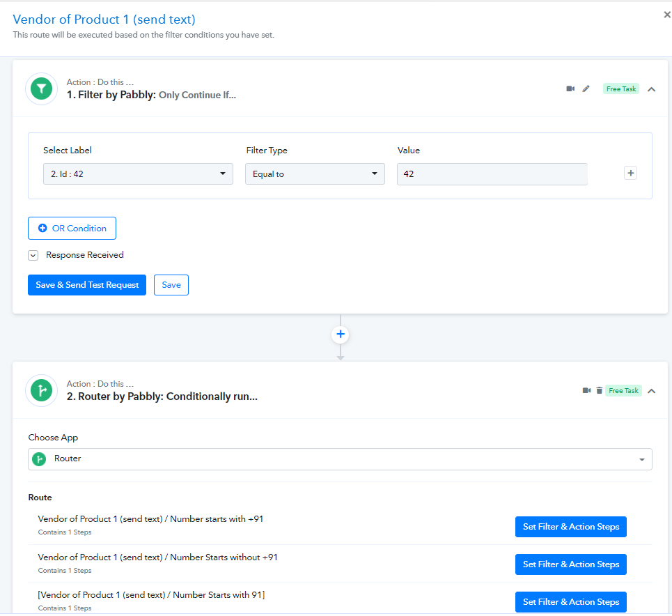The image size is (672, 616).
Task: Select route text Number starts with +91
Action: tap(150, 519)
